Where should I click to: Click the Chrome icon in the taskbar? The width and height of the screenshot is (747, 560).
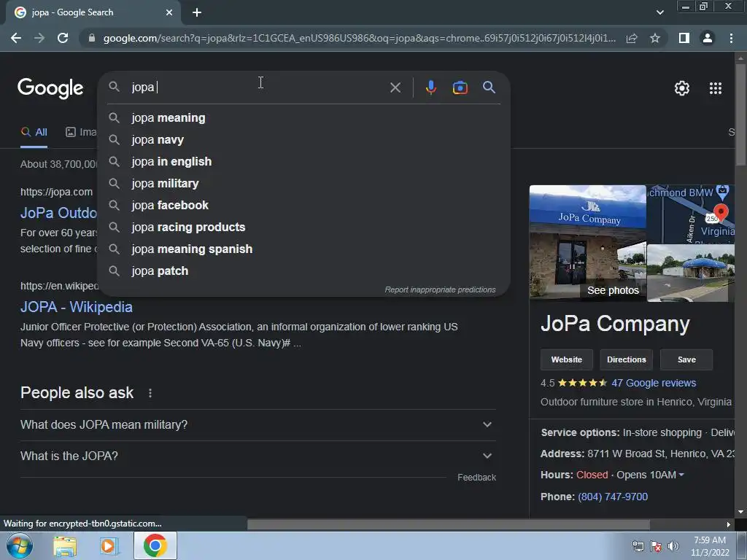155,545
